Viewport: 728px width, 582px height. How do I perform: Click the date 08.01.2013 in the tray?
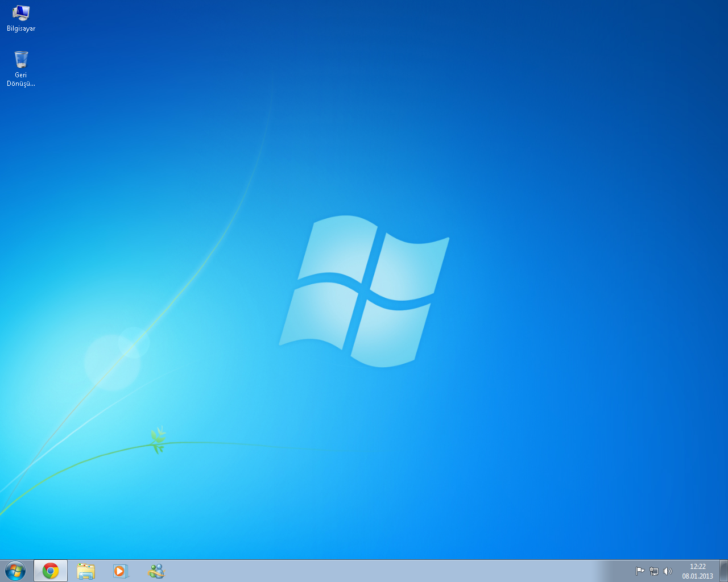[x=698, y=576]
